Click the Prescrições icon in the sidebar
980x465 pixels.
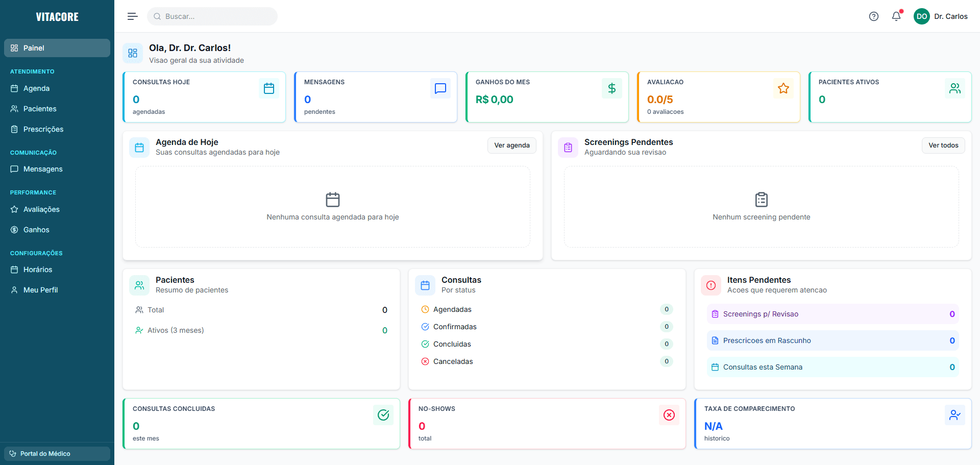[15, 129]
